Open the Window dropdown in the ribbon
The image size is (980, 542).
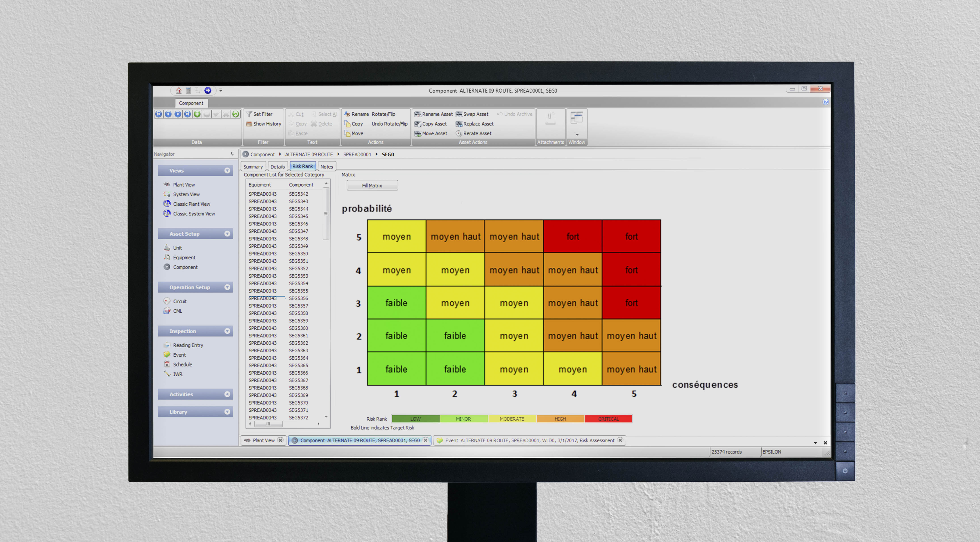click(x=577, y=134)
